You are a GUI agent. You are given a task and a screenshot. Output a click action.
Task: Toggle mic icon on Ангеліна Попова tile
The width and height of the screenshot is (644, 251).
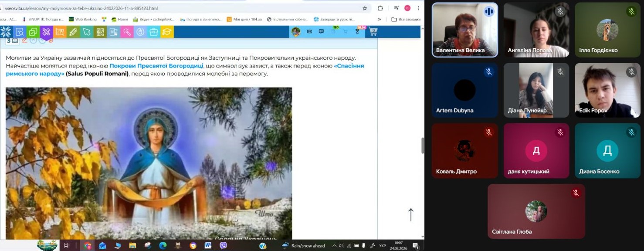[x=560, y=12]
